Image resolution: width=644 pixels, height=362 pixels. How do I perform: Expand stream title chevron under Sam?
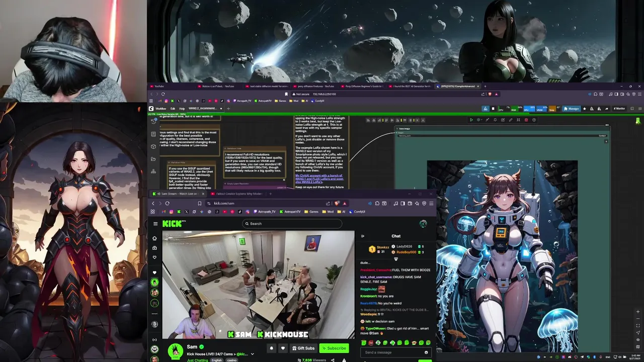click(253, 354)
